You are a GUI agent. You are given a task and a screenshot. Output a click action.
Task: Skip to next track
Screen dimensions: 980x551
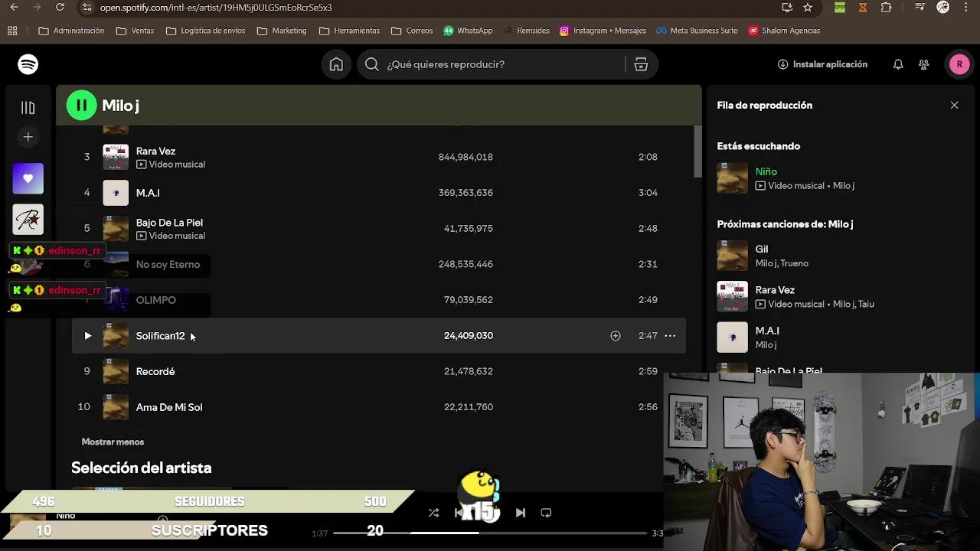[x=521, y=513]
